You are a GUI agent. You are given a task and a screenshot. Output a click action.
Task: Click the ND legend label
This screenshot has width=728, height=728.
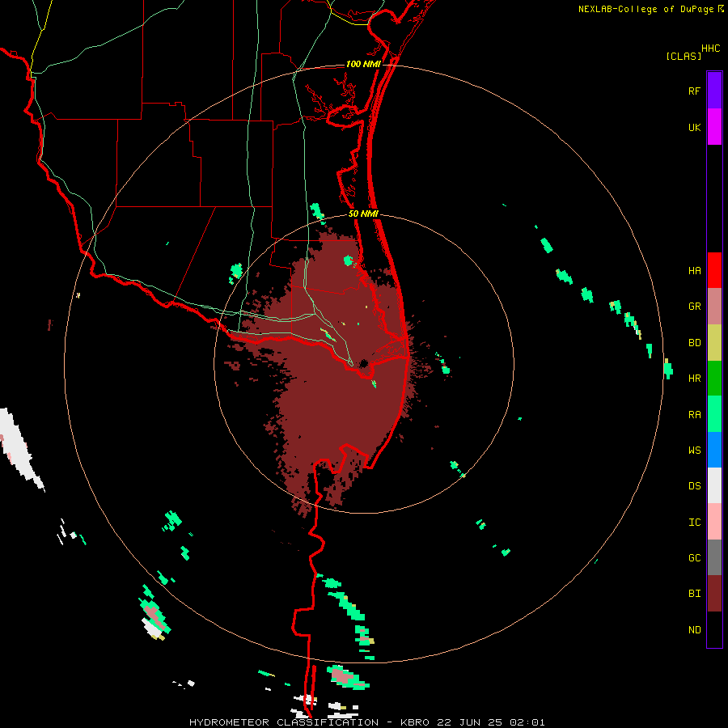point(694,630)
